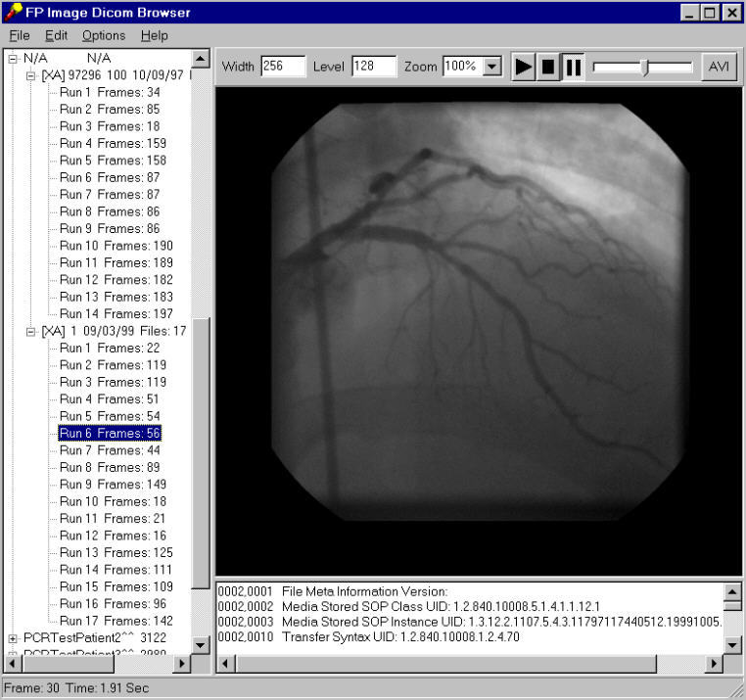The image size is (746, 700).
Task: Select Run 7 Frames: 87
Action: click(110, 195)
